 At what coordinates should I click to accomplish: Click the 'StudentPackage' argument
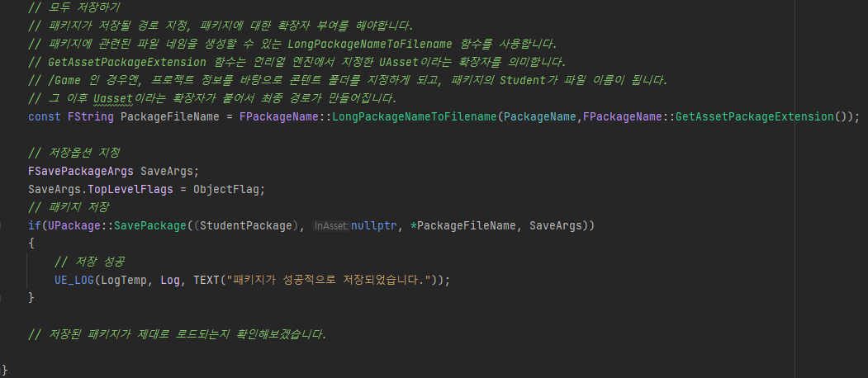[x=246, y=226]
